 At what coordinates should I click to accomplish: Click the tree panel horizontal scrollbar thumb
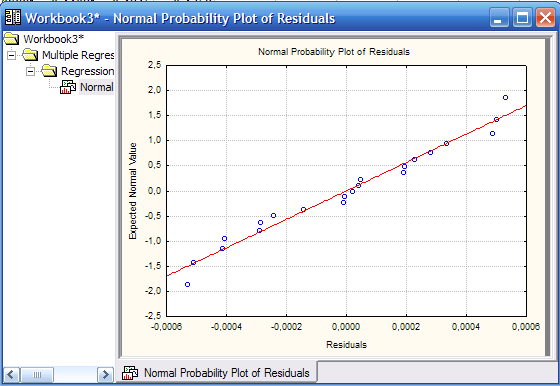click(37, 375)
